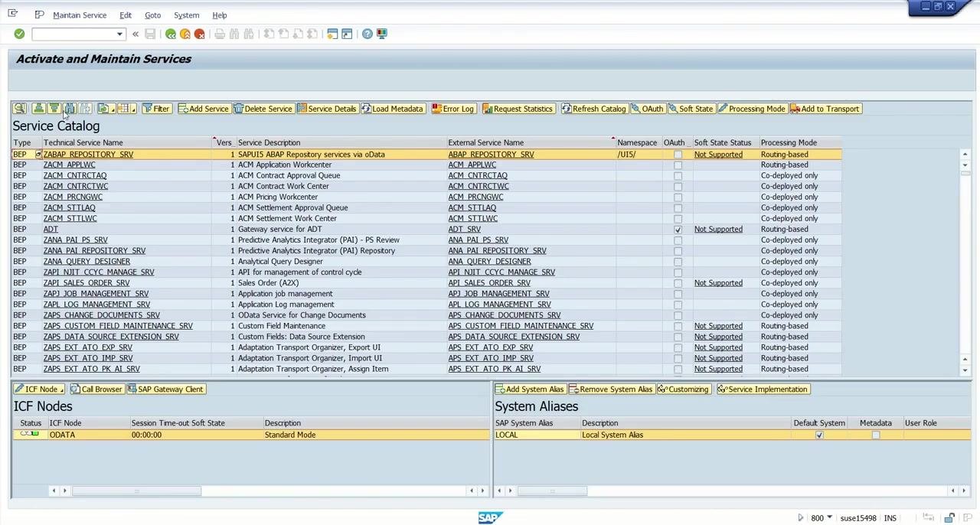The height and width of the screenshot is (525, 980).
Task: Click the red Cancel icon
Action: click(200, 34)
